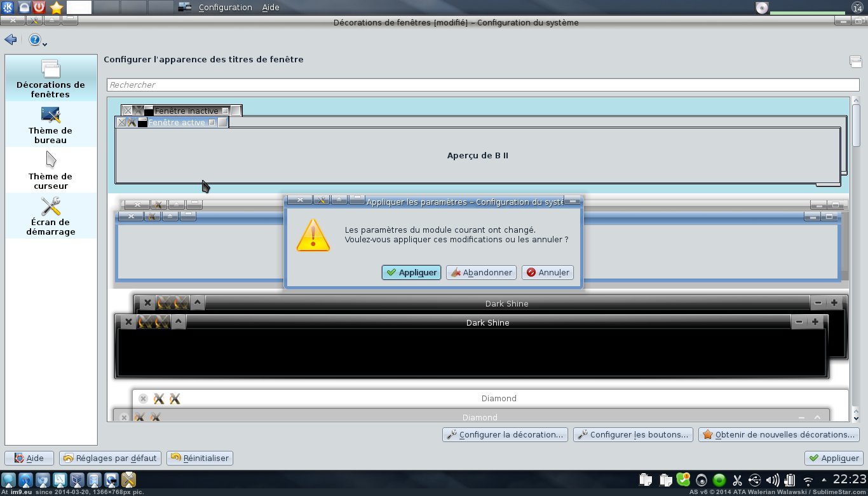Click the blue back arrow icon
The height and width of the screenshot is (496, 868).
[10, 40]
